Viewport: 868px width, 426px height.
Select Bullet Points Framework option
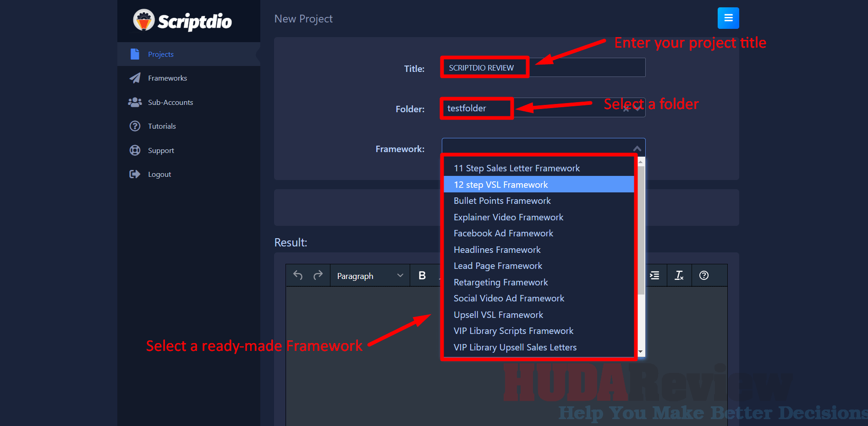coord(539,201)
